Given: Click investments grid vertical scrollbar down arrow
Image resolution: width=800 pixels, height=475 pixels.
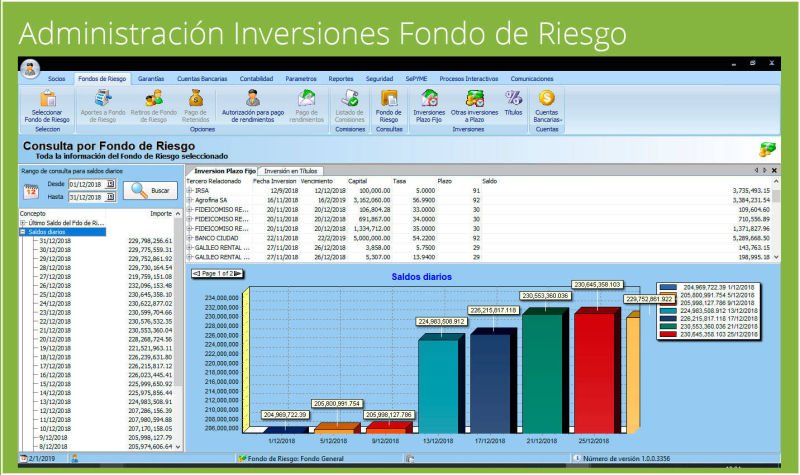Looking at the screenshot, I should [x=776, y=257].
